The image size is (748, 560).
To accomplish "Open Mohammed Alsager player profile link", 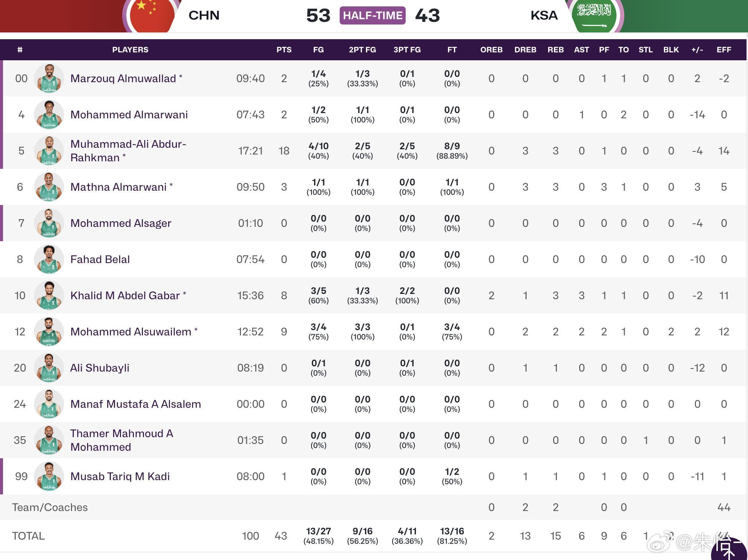I will tap(121, 223).
